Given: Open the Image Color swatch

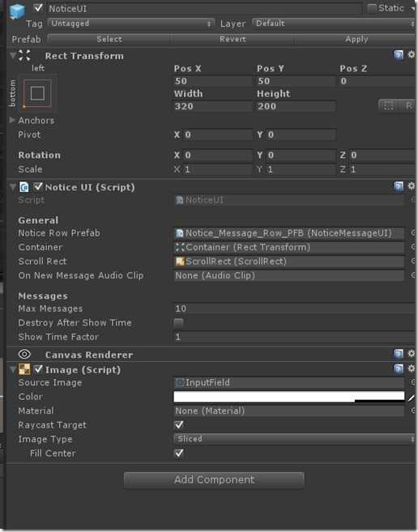Looking at the screenshot, I should (289, 397).
